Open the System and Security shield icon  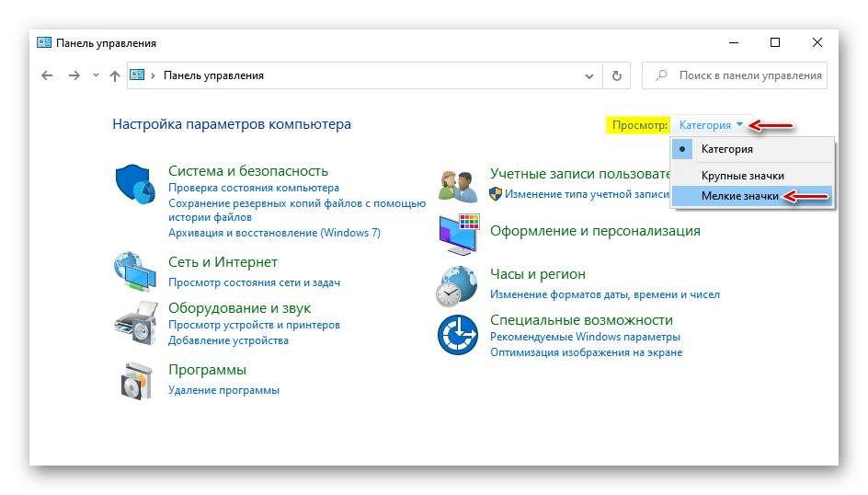(x=135, y=184)
